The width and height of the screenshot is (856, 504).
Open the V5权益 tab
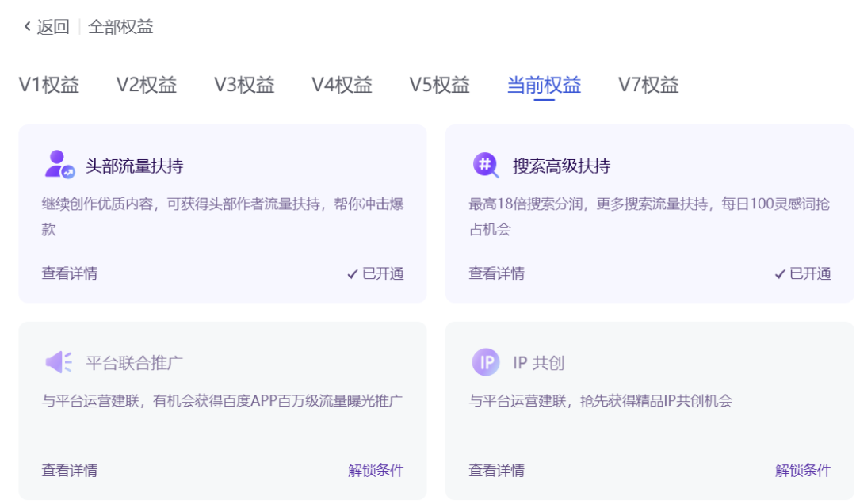440,85
